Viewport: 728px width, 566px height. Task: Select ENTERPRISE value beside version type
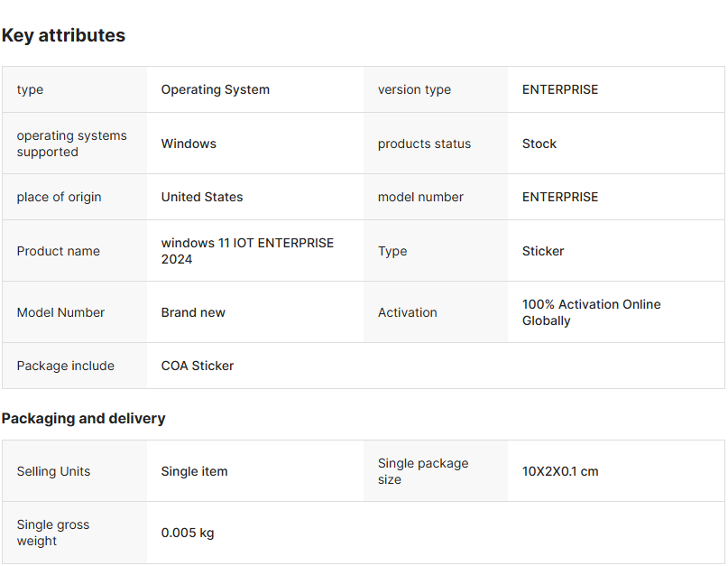[x=560, y=89]
